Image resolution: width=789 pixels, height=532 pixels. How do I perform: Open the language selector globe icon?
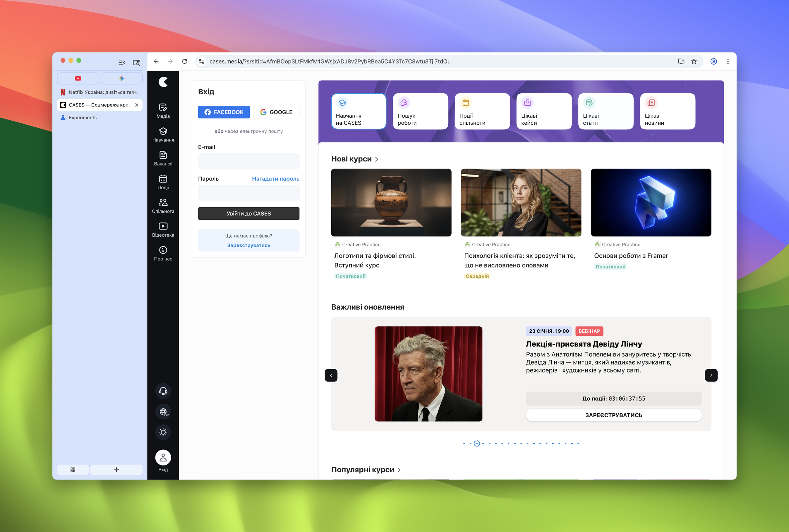coord(163,412)
